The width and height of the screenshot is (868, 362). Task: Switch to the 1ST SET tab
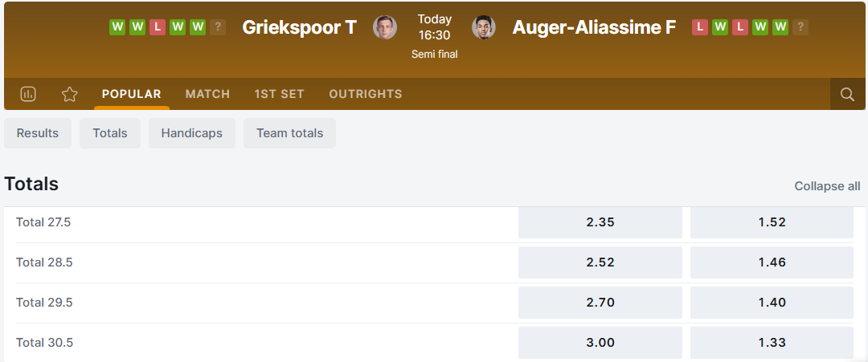(x=279, y=94)
